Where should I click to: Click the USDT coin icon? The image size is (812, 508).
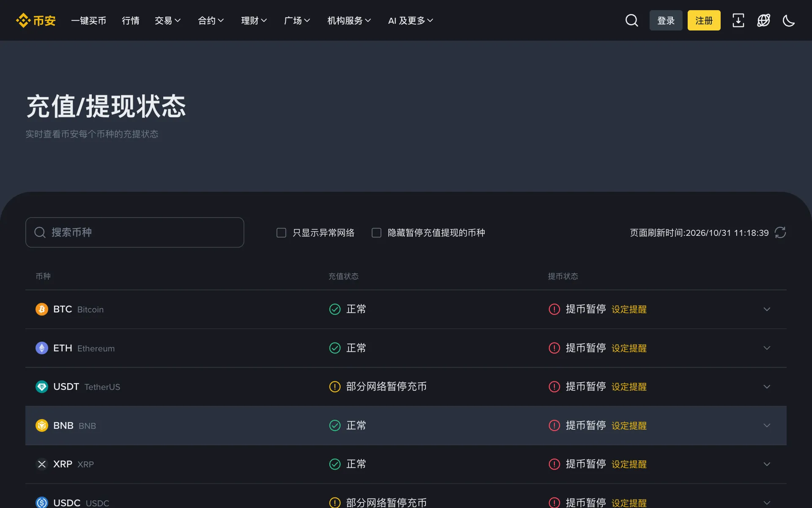tap(42, 387)
